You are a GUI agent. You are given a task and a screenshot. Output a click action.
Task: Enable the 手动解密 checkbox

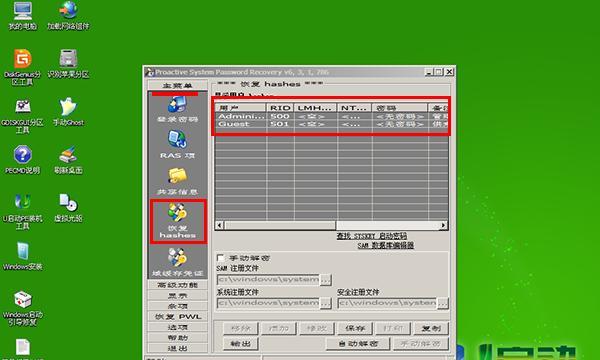click(220, 258)
